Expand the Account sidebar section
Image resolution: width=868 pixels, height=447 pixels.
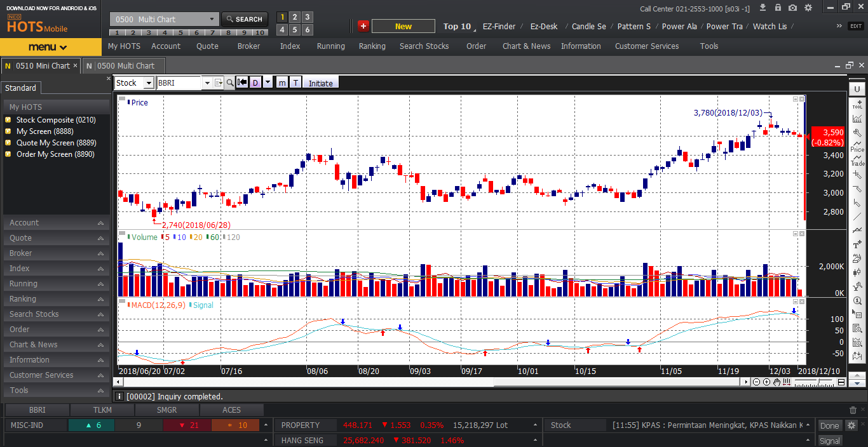click(x=57, y=223)
